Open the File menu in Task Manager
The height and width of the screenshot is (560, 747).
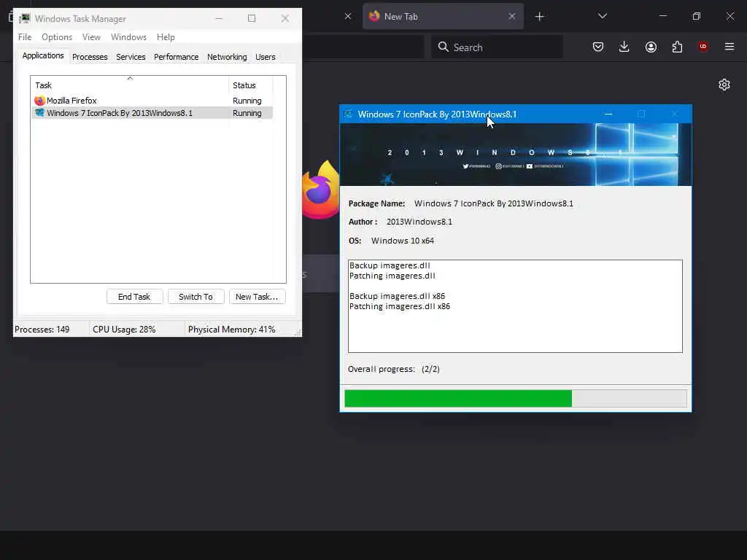(x=25, y=37)
